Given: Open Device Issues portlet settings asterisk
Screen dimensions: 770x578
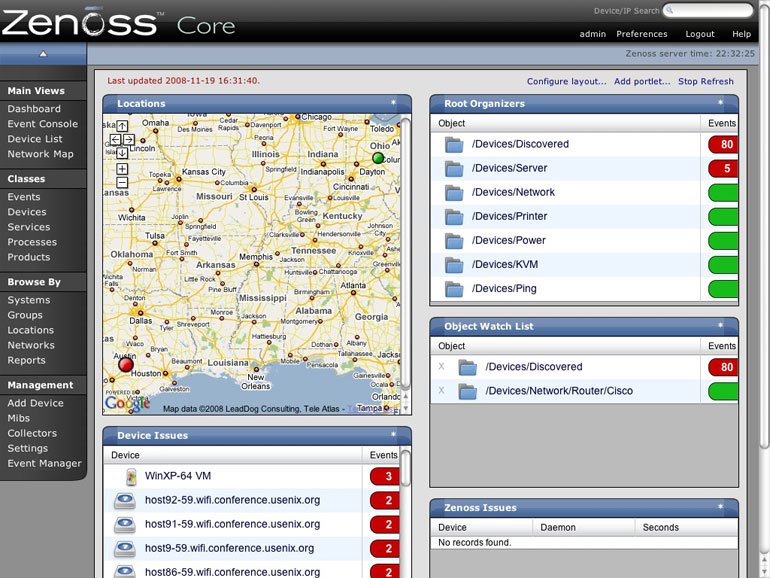Looking at the screenshot, I should point(393,434).
